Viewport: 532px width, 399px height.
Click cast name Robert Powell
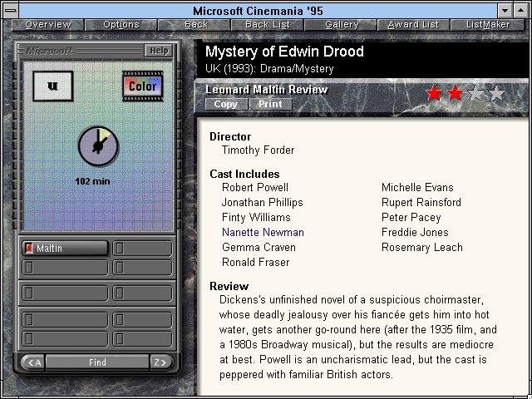[255, 188]
